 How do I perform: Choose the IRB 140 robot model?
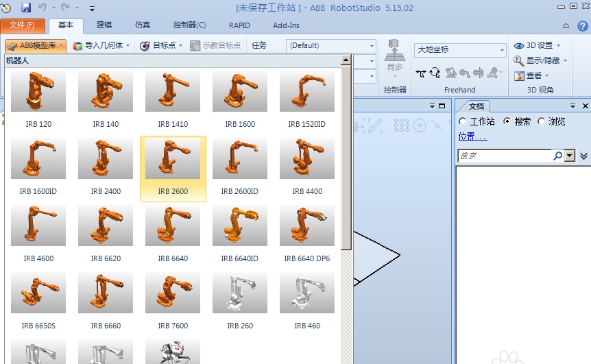point(106,101)
